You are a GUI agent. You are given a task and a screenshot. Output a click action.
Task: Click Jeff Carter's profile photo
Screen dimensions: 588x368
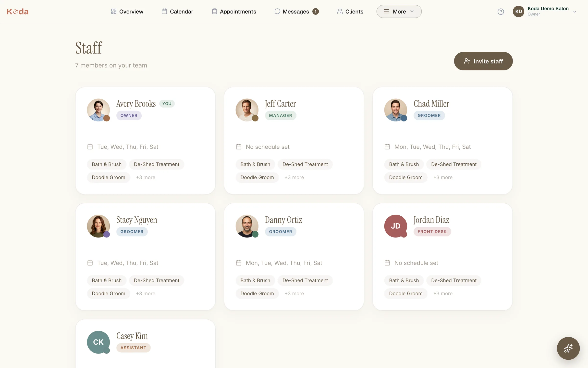click(247, 110)
